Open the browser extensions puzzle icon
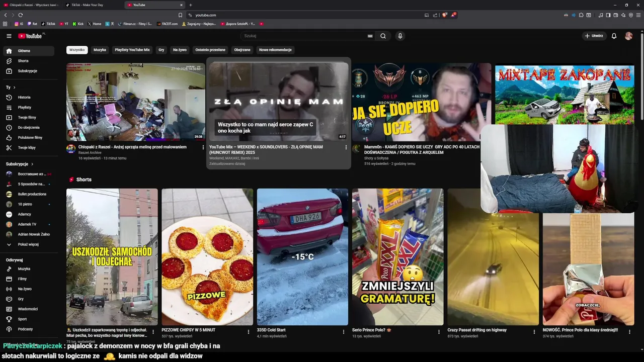 581,15
